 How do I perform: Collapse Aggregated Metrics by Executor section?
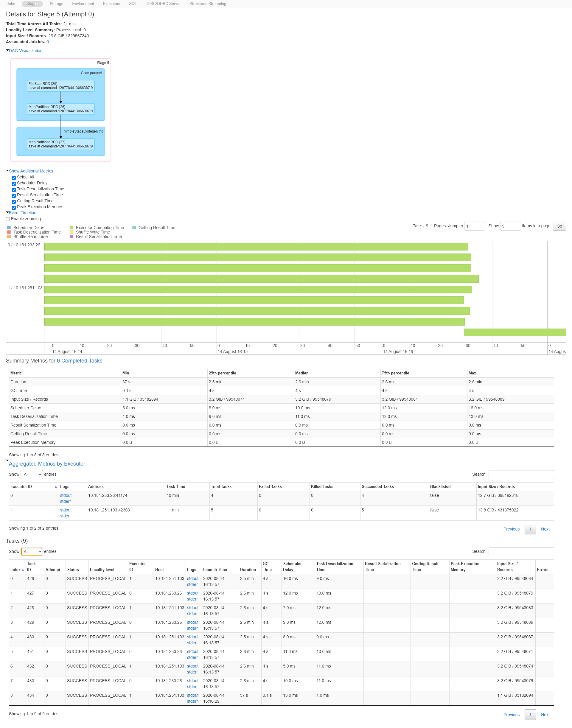47,463
